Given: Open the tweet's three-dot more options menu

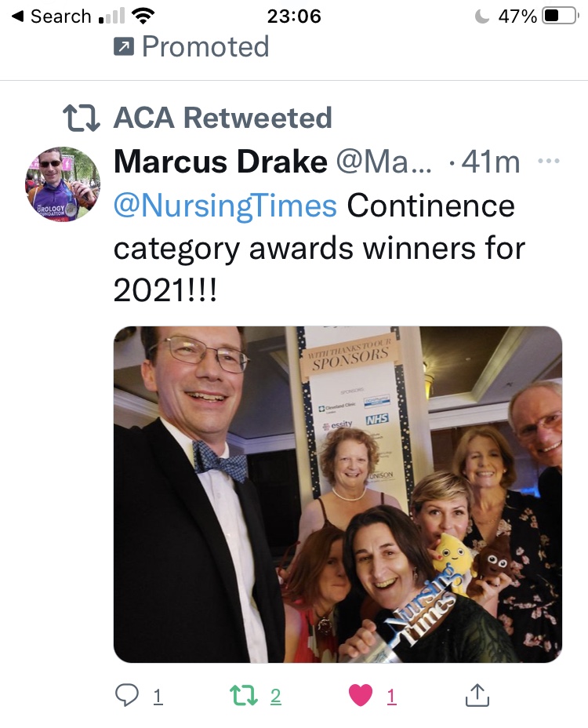Looking at the screenshot, I should pos(549,162).
